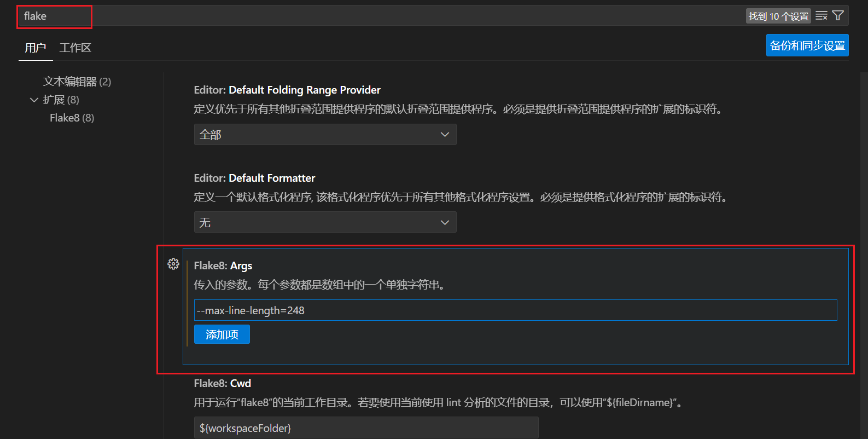Switch to the 用户 tab

click(x=36, y=48)
